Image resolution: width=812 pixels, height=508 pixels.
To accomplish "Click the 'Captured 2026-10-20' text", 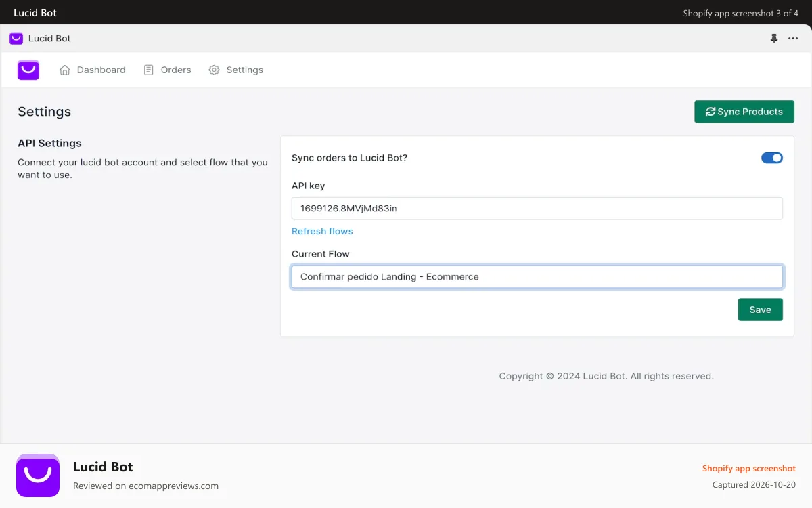I will pos(754,485).
